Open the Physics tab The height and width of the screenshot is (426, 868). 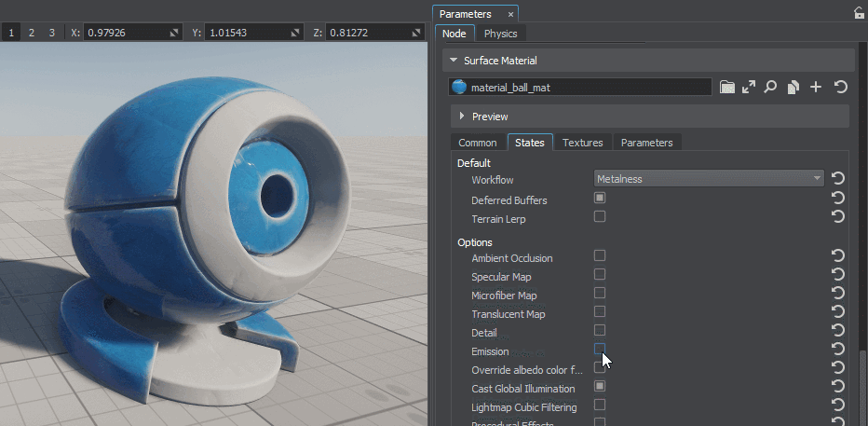tap(500, 34)
